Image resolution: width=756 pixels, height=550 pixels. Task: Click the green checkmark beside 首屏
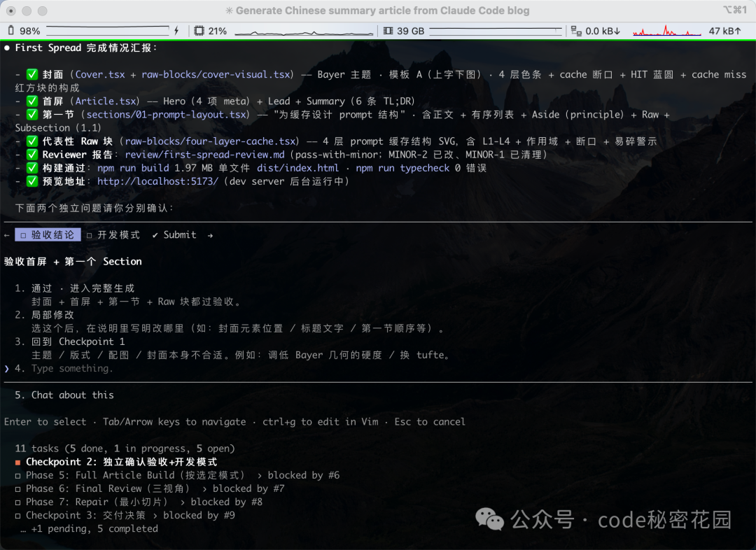(x=31, y=101)
